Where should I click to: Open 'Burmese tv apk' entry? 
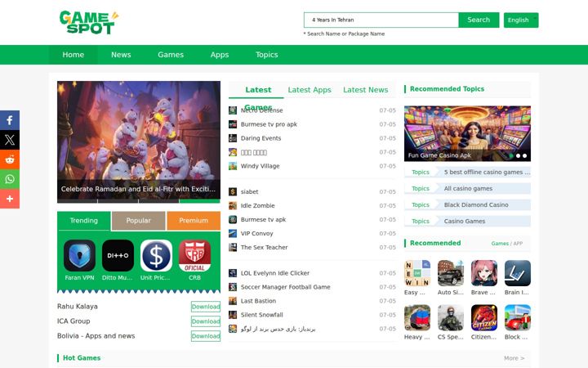[x=263, y=220]
